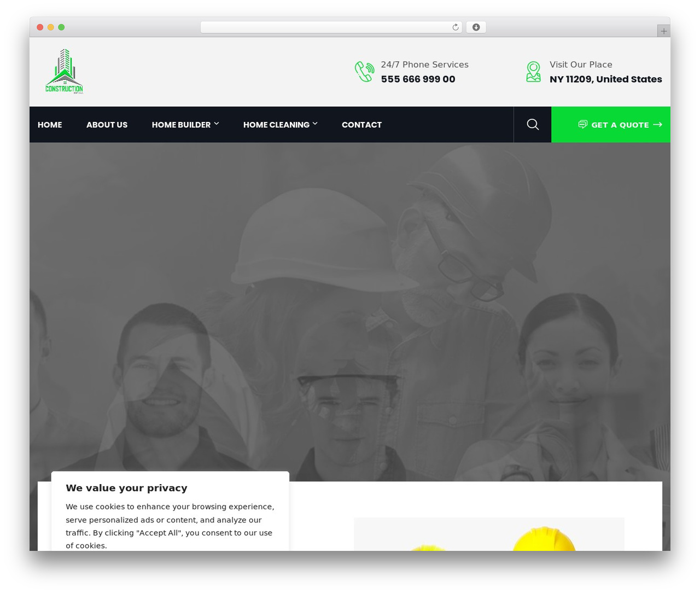Screen dimensions: 700x593
Task: Click the browser reload icon
Action: (455, 27)
